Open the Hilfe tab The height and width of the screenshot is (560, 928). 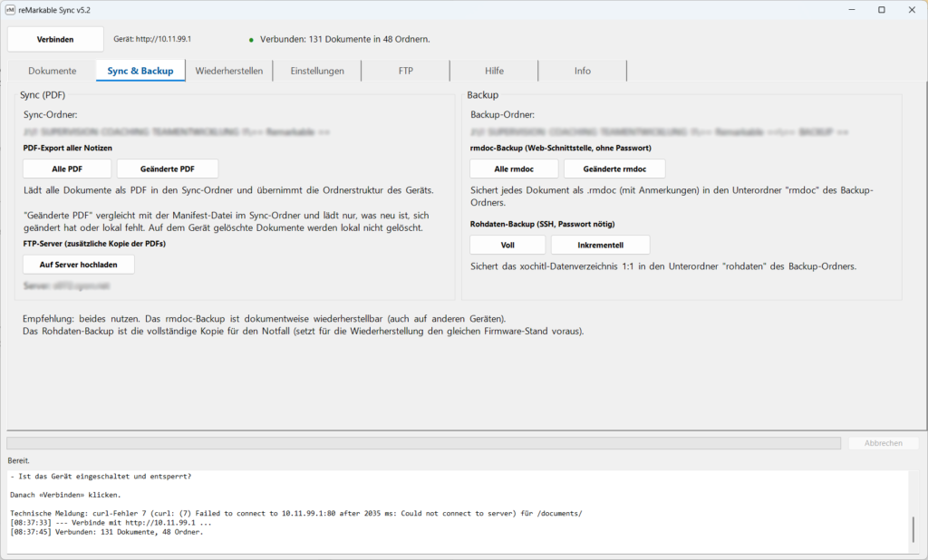click(x=494, y=71)
